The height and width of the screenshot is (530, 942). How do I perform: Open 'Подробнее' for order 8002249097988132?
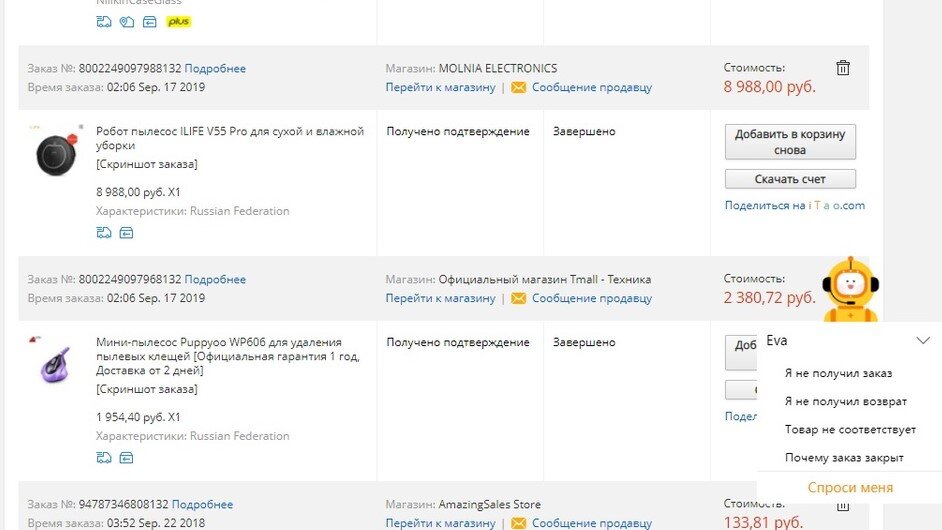(x=215, y=69)
